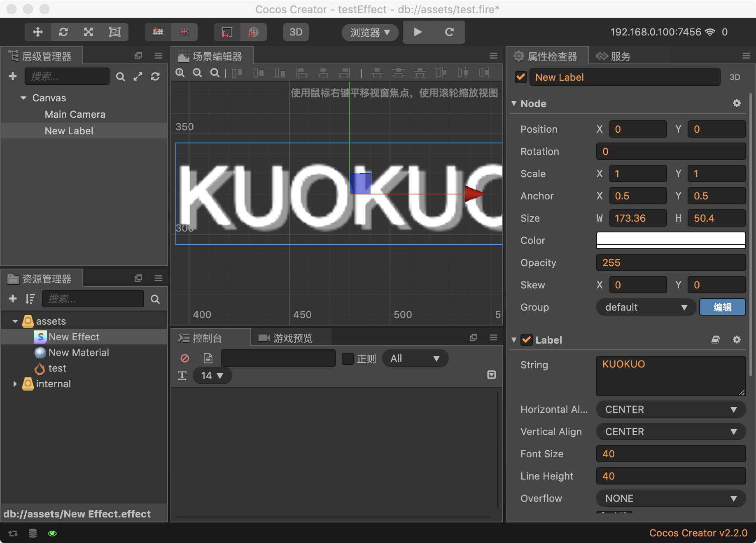Add a new node in hierarchy
756x543 pixels.
pos(13,76)
